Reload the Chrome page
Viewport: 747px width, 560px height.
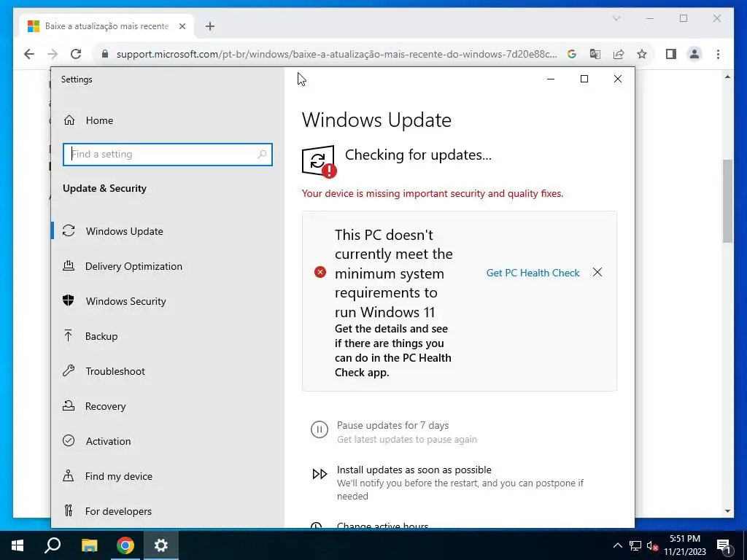(76, 54)
